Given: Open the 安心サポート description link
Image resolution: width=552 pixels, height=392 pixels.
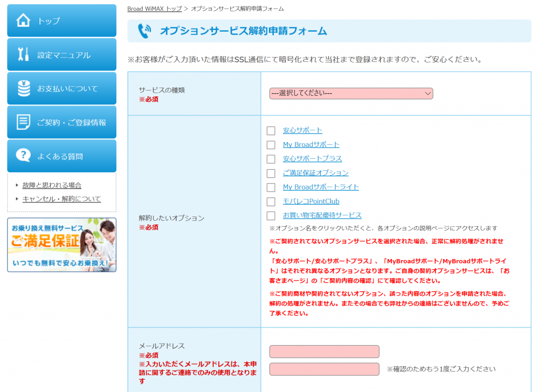Looking at the screenshot, I should click(x=302, y=130).
